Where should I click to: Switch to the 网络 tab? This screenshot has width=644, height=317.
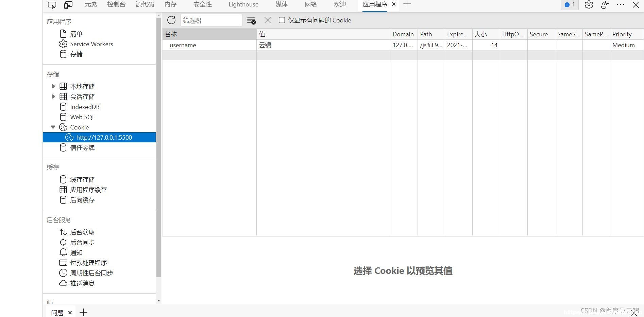pyautogui.click(x=311, y=4)
